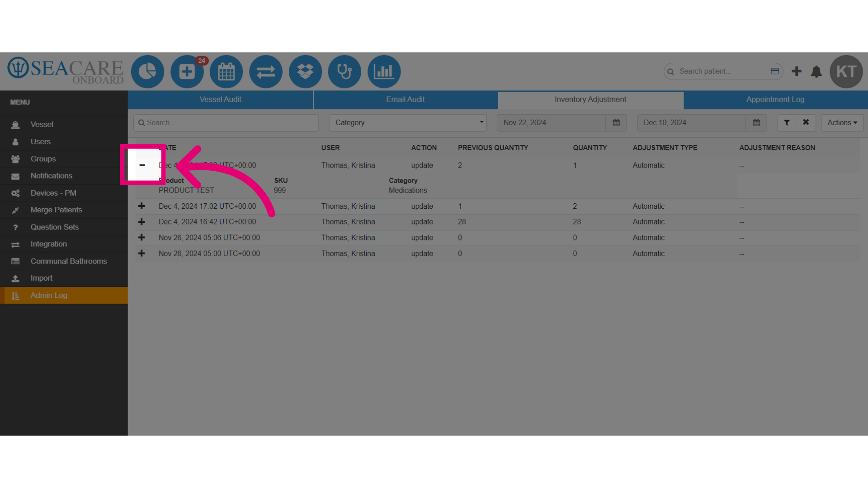Open Communal Bathrooms in the sidebar
This screenshot has width=868, height=488.
[x=64, y=261]
